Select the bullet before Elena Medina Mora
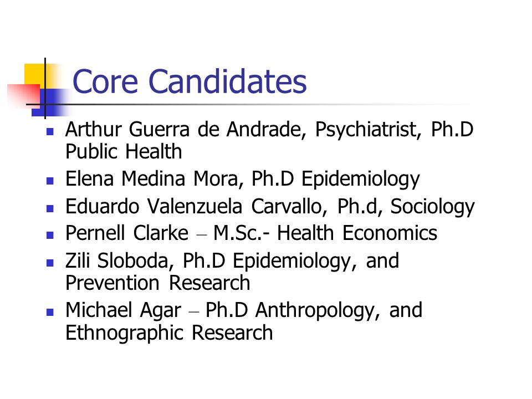The height and width of the screenshot is (399, 532). (50, 181)
